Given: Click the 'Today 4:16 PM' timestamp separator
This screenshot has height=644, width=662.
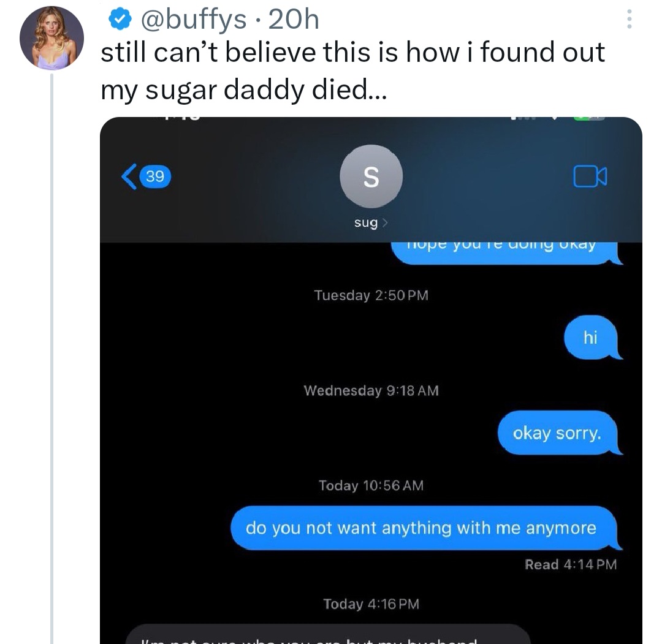Looking at the screenshot, I should 370,604.
